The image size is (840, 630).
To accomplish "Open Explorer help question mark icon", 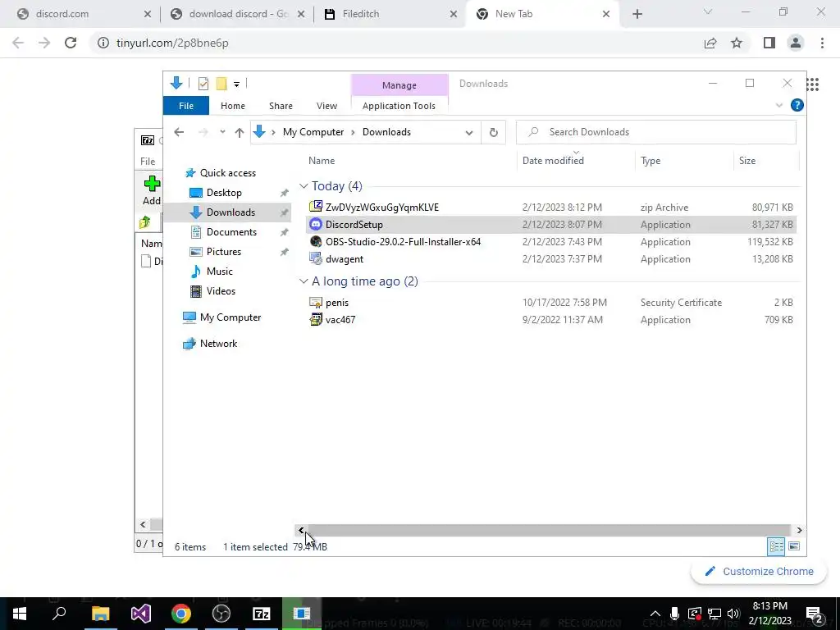I will click(x=797, y=105).
